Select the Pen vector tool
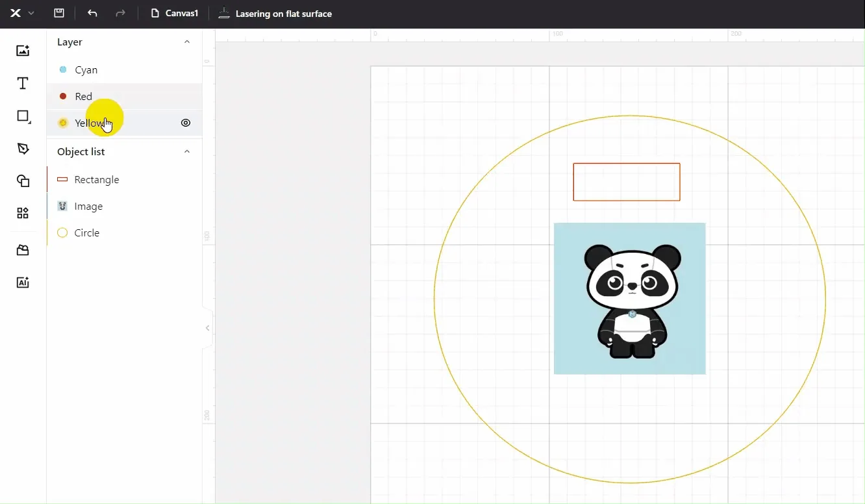This screenshot has width=865, height=504. pos(23,149)
